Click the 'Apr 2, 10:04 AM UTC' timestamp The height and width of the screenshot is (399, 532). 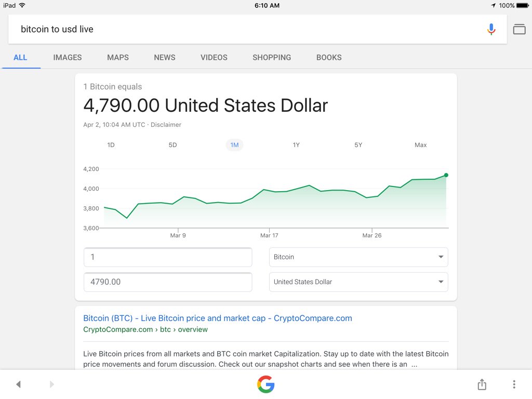(114, 125)
